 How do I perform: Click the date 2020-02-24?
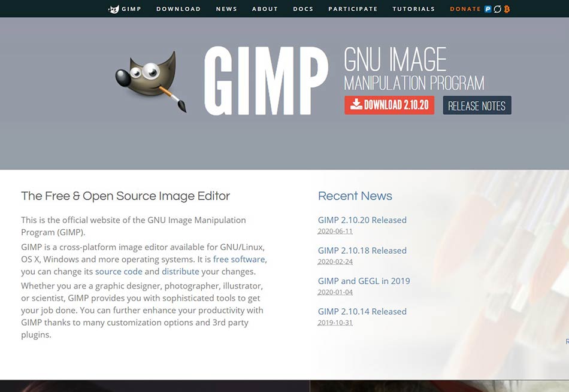pyautogui.click(x=335, y=262)
